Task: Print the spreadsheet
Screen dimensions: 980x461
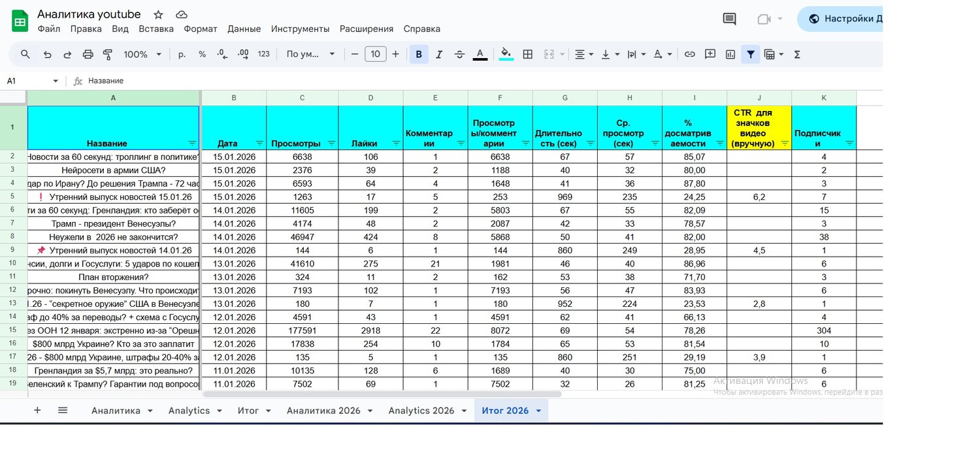Action: click(88, 54)
